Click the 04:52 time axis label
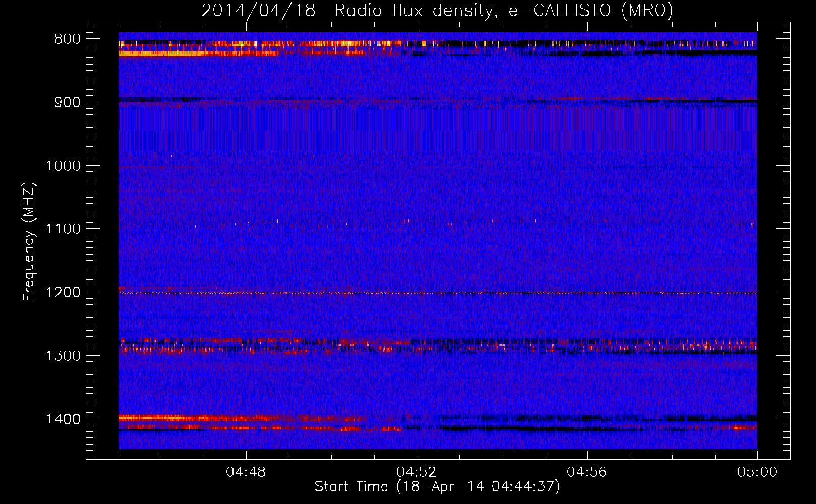 (417, 472)
